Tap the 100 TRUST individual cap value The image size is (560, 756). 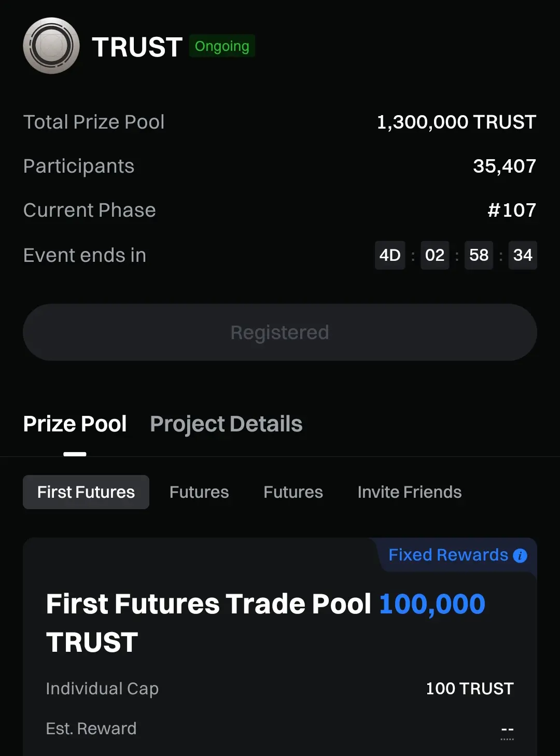[x=469, y=689]
